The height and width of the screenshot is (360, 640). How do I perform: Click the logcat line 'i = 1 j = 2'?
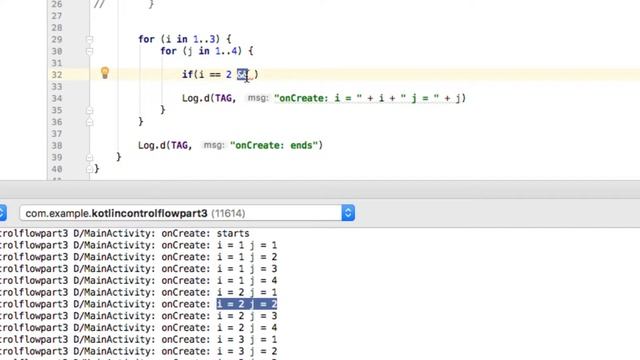(139, 257)
